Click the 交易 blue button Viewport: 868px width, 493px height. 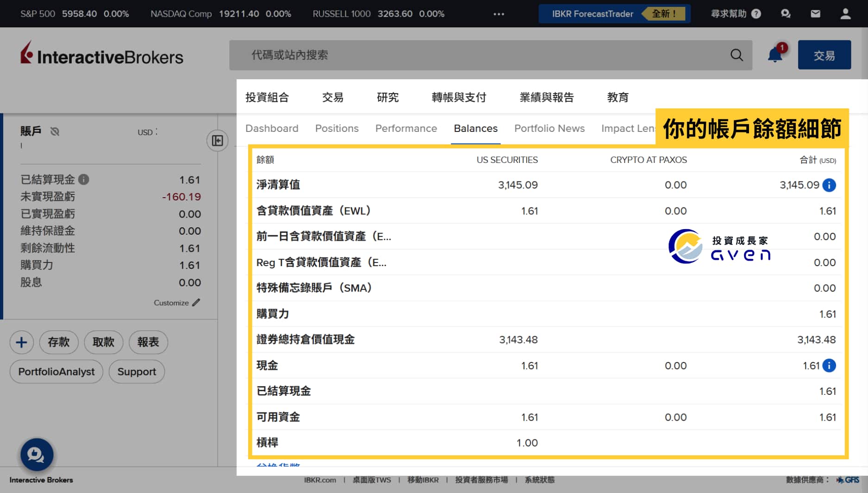point(824,55)
